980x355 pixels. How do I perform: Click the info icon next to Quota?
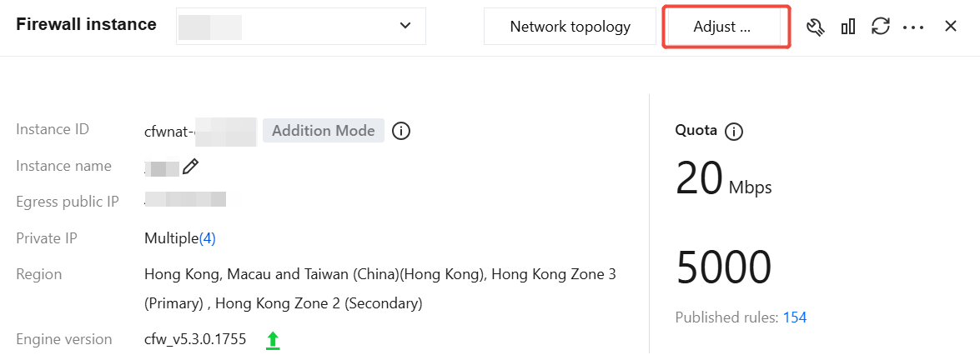pos(733,132)
